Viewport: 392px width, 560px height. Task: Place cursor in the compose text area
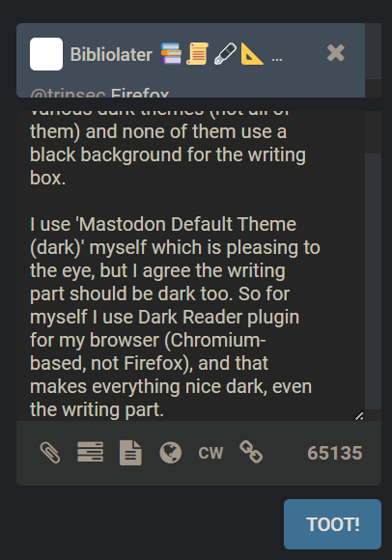coord(190,266)
